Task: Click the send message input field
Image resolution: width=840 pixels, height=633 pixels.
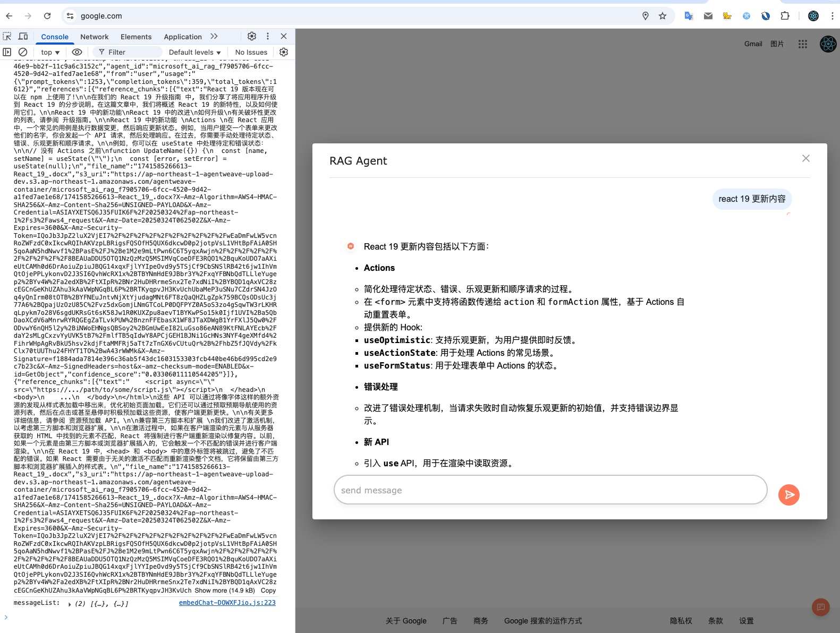Action: pos(550,490)
